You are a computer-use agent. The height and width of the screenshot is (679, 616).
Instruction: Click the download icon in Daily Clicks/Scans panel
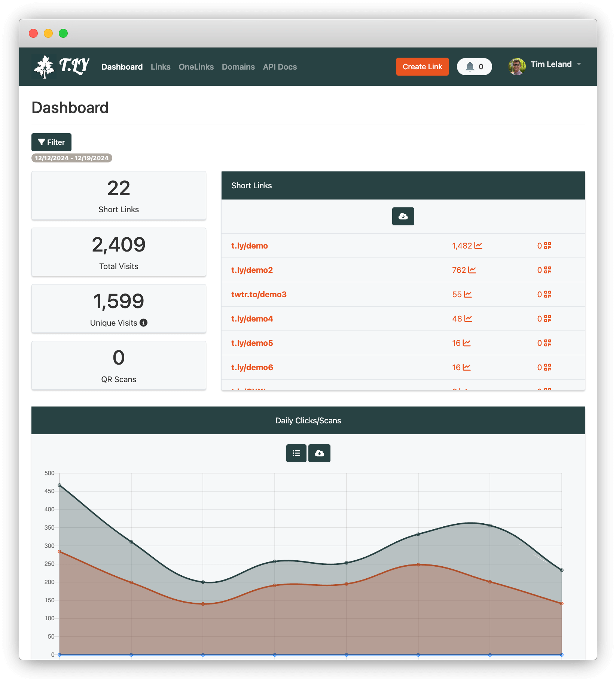point(319,453)
